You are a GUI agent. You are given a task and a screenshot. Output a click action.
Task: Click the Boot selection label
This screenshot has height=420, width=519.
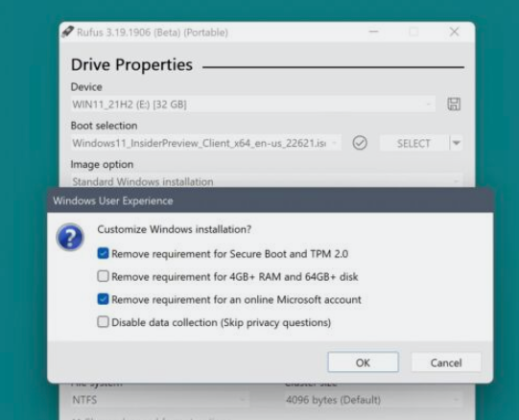104,126
